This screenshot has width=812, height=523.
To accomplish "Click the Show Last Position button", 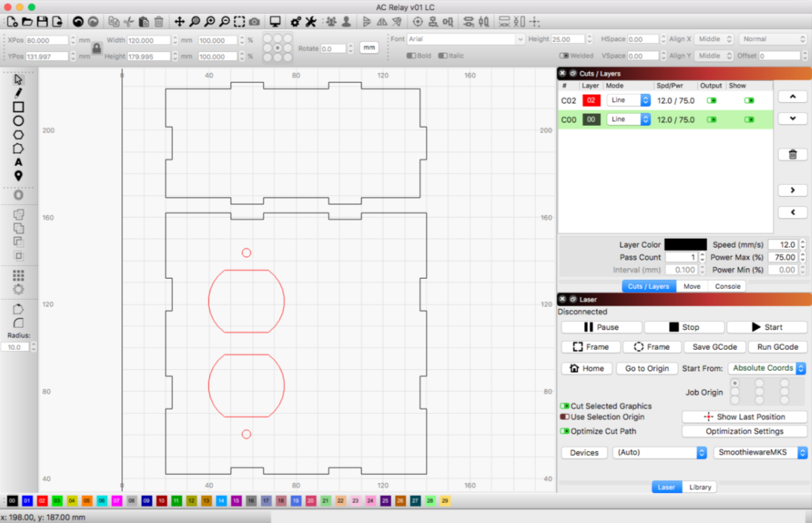I will (x=744, y=417).
